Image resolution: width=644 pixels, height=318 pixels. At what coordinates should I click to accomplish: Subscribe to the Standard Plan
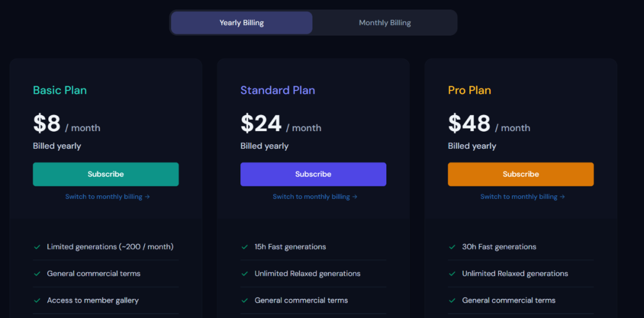tap(313, 174)
